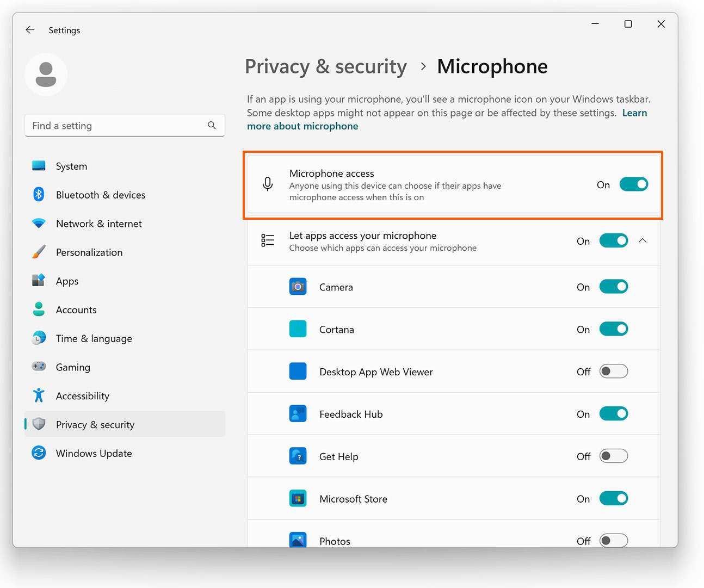Collapse the Let apps access your microphone section
The width and height of the screenshot is (704, 588).
click(643, 240)
